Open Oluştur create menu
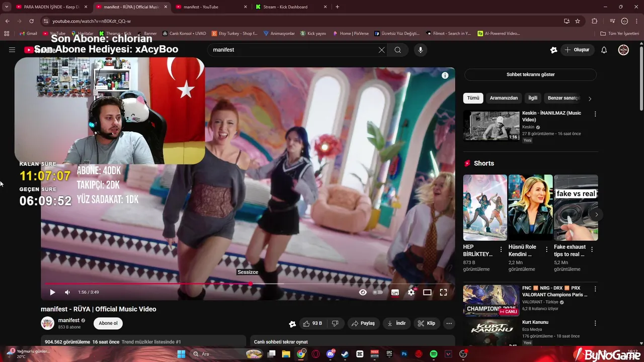This screenshot has width=644, height=362. [577, 50]
